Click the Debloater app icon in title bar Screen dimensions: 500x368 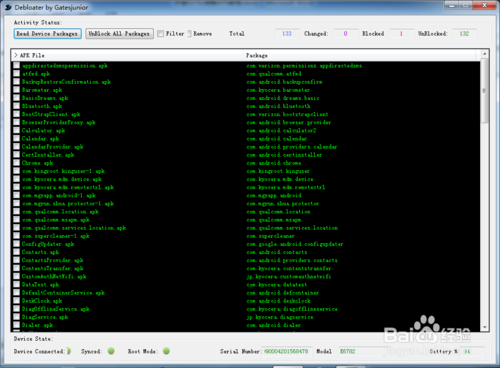(8, 7)
